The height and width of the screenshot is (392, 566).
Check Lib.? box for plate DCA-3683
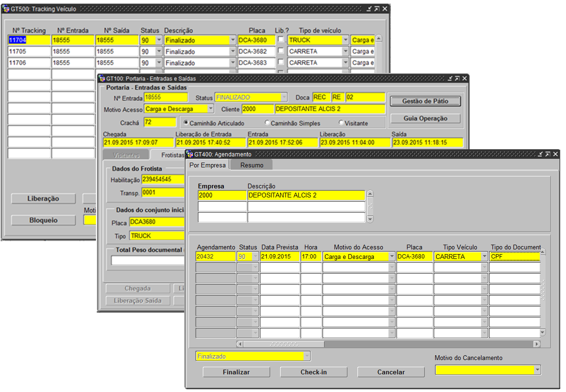pos(281,62)
